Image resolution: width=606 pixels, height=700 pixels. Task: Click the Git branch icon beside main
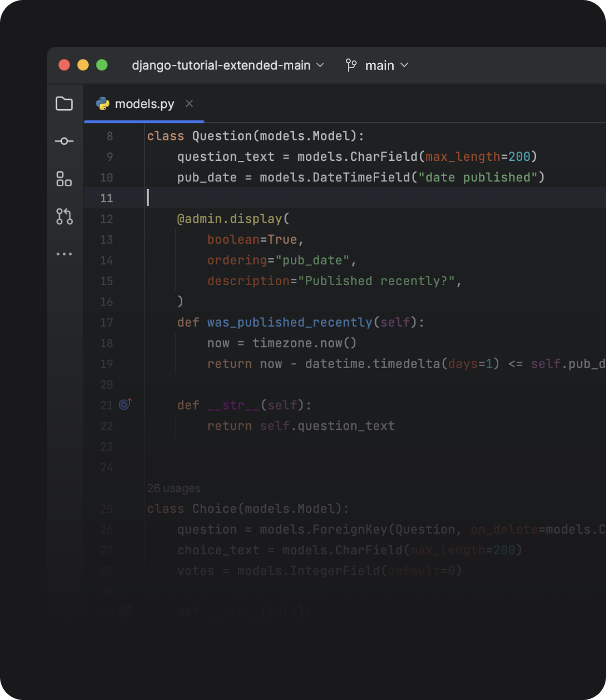point(351,65)
